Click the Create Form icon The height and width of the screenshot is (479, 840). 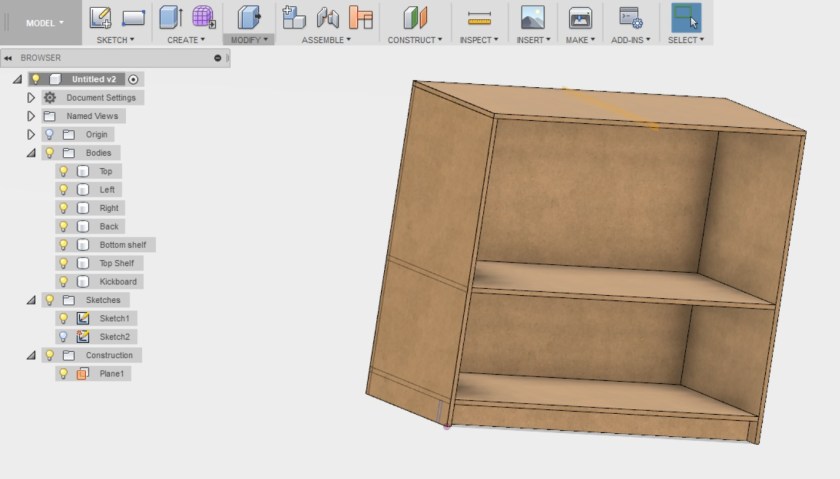pos(203,17)
